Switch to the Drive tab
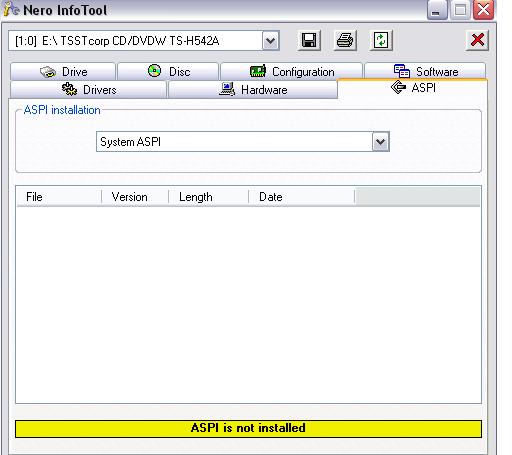 [x=63, y=71]
